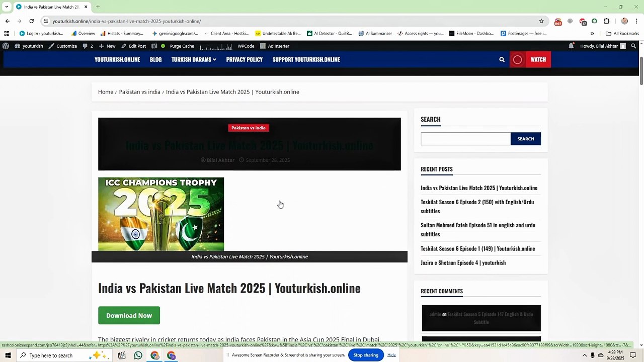The height and width of the screenshot is (362, 644).
Task: Open the All Bookmarks folder
Action: pyautogui.click(x=622, y=34)
